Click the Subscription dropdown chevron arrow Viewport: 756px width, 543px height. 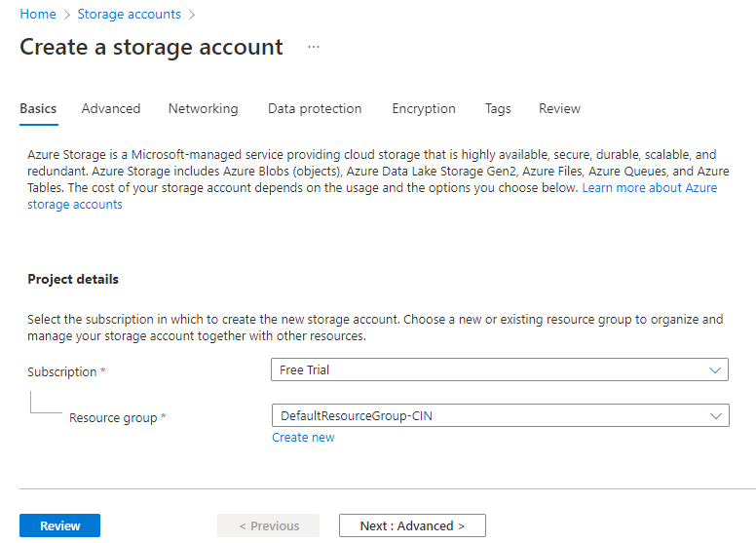point(716,370)
